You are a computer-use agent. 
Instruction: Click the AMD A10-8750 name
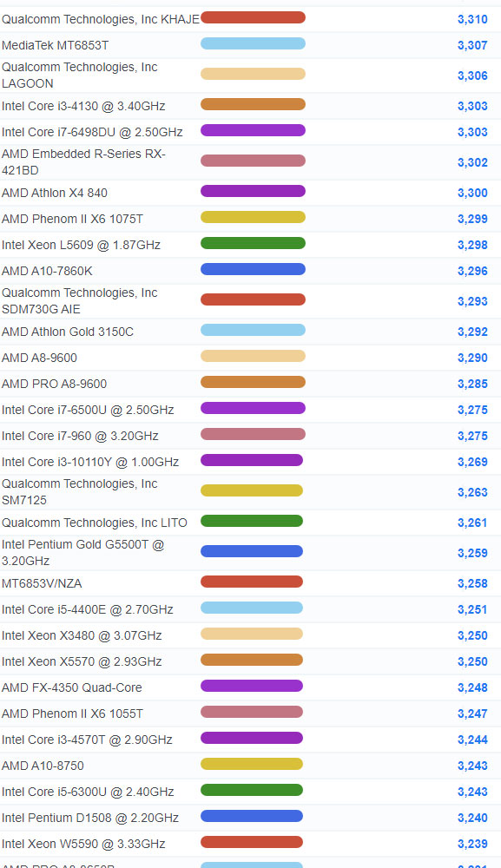click(43, 766)
